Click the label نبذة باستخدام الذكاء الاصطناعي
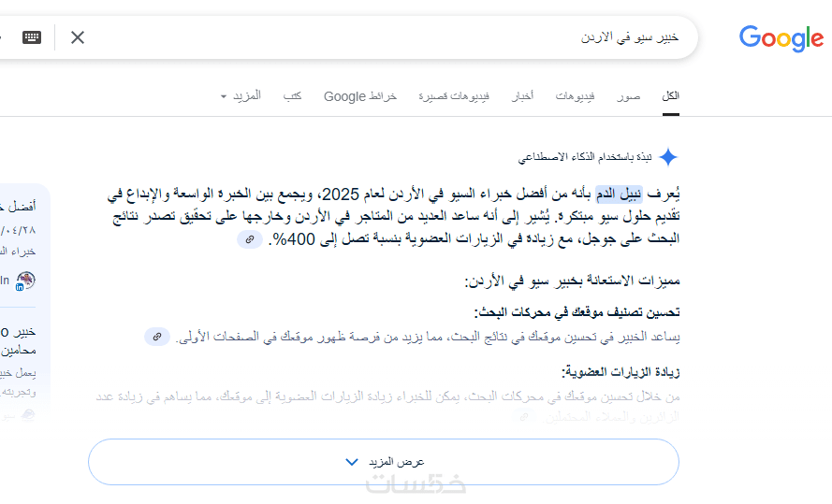The image size is (832, 504). [585, 157]
